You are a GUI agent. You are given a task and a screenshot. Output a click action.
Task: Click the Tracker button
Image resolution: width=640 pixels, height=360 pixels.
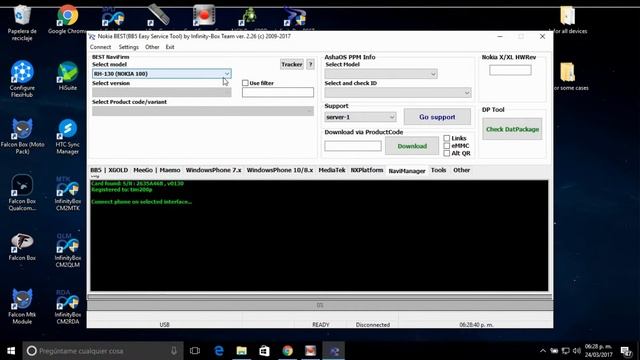tap(291, 64)
